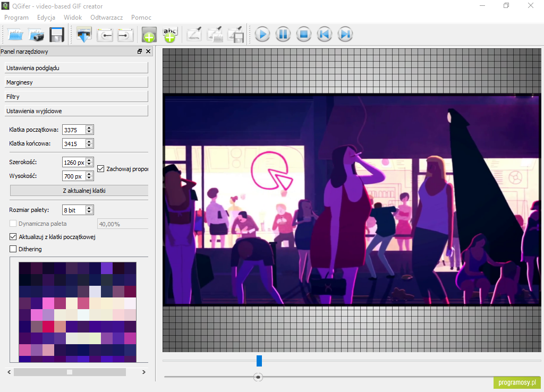Play the video preview
544x392 pixels.
(262, 35)
